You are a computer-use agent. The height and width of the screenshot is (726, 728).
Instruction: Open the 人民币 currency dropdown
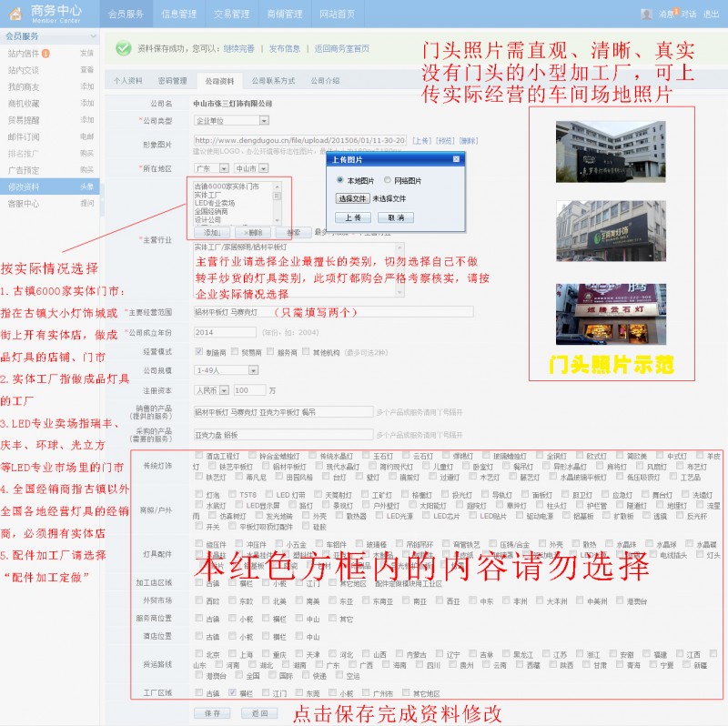pyautogui.click(x=211, y=389)
